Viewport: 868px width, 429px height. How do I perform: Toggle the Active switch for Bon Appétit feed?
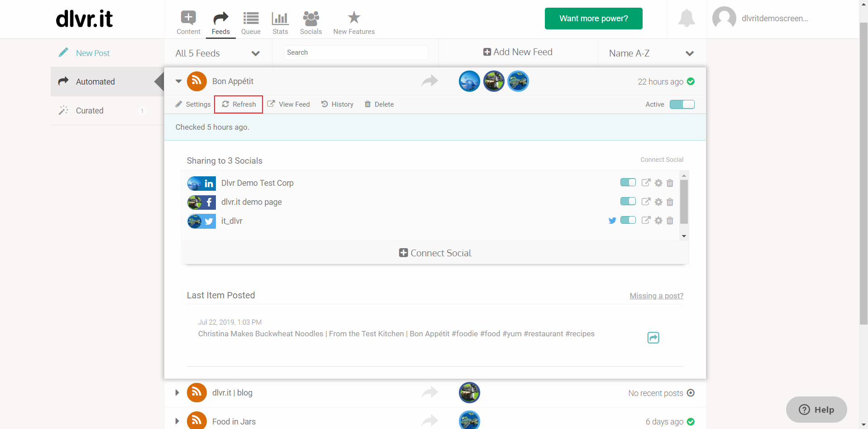tap(682, 104)
